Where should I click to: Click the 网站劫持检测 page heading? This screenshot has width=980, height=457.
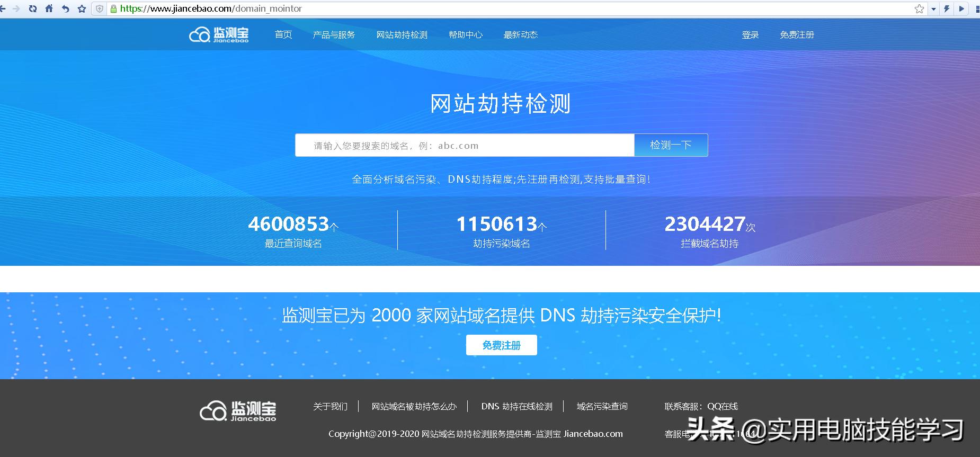[501, 103]
